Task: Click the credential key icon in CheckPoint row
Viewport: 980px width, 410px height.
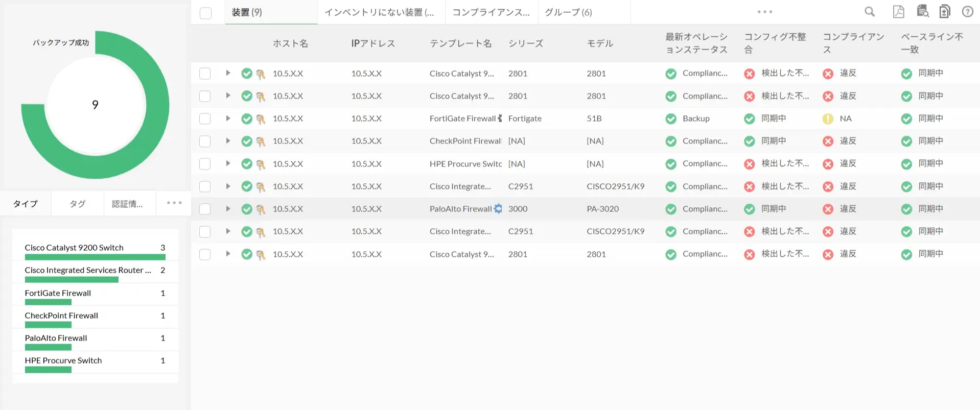Action: pyautogui.click(x=261, y=141)
